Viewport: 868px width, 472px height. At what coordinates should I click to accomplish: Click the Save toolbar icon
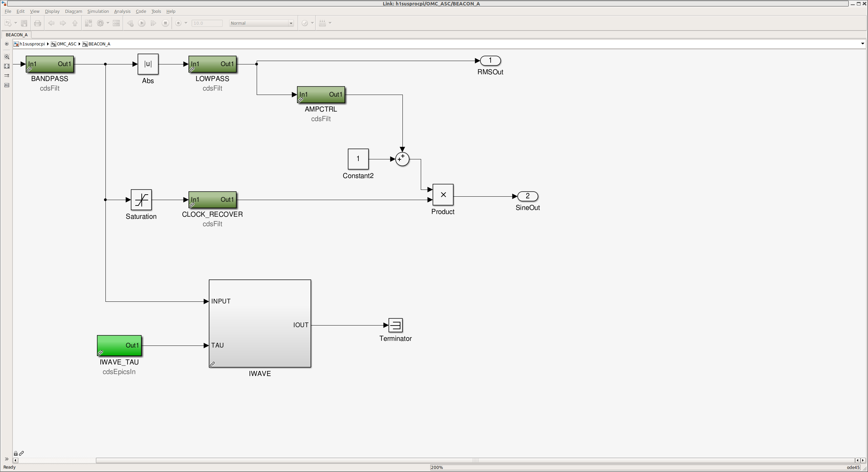[x=24, y=23]
